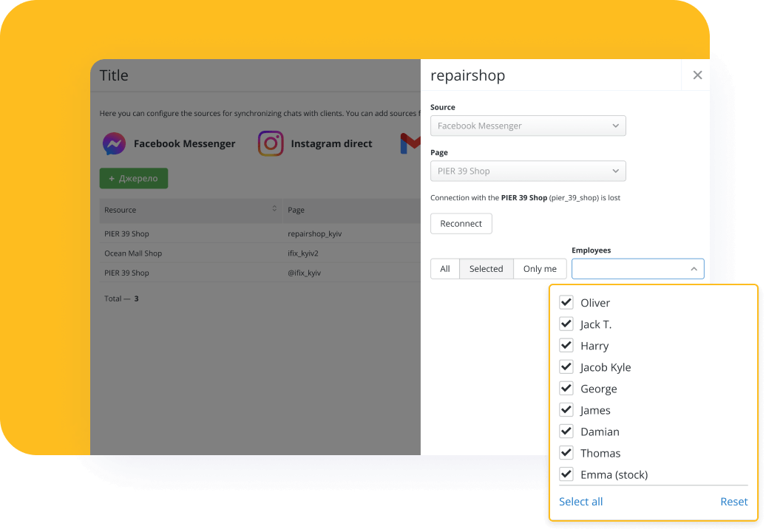Click the green Джерело add button
Screen dimensions: 766x532
coord(134,178)
